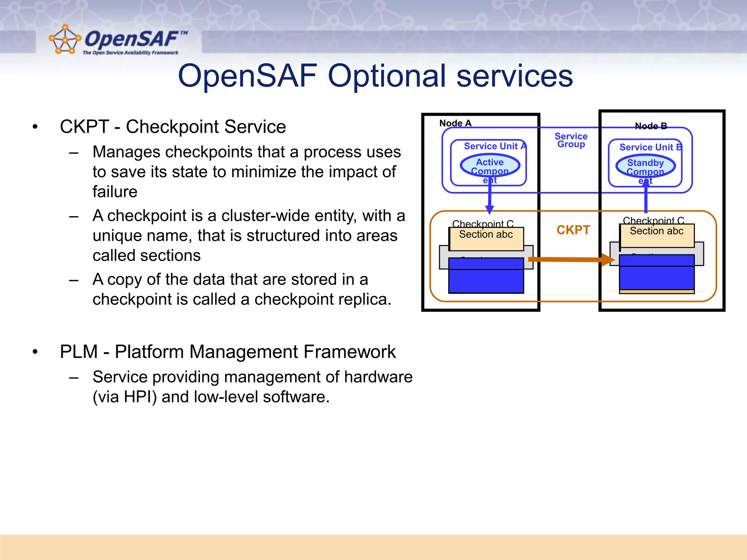The width and height of the screenshot is (747, 560).
Task: Click the 'Service Unit B' box label
Action: 651,147
